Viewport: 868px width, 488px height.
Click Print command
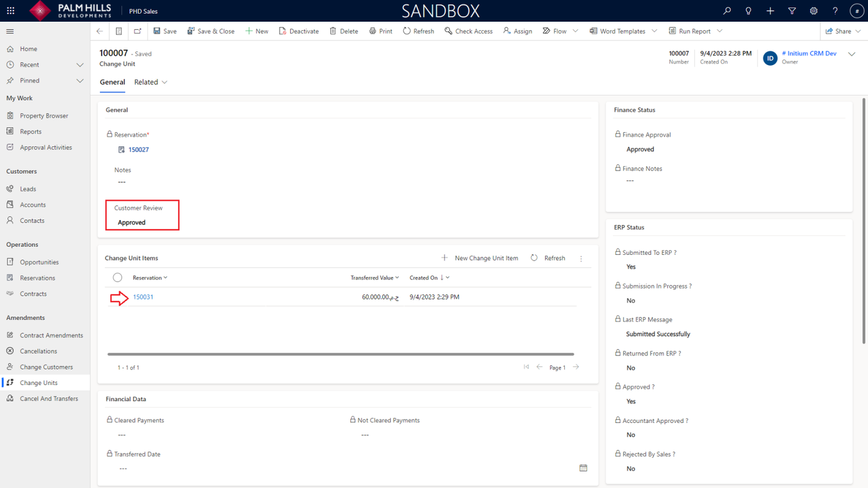pyautogui.click(x=381, y=31)
